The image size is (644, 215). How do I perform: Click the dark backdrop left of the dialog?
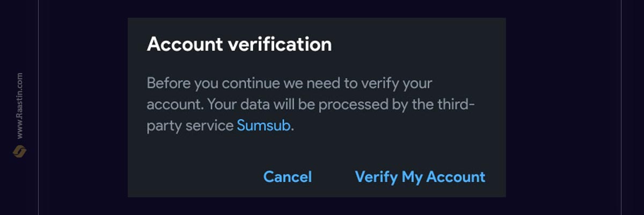(83, 107)
